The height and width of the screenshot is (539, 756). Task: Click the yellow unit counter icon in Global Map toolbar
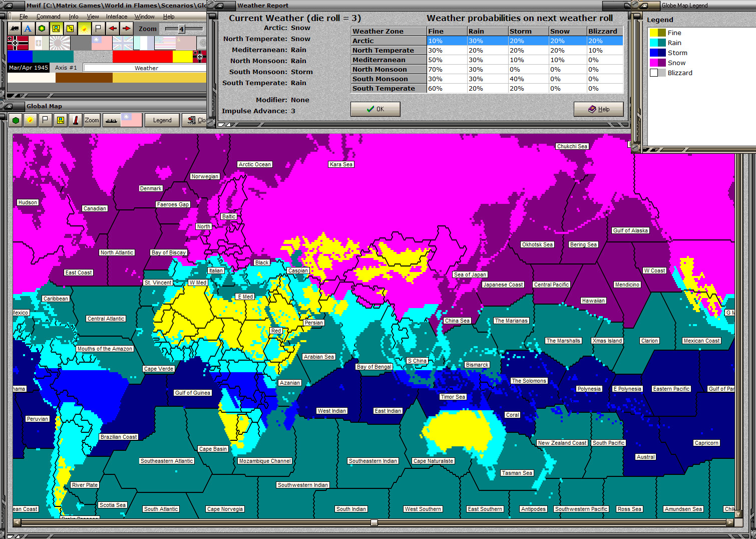pyautogui.click(x=60, y=120)
